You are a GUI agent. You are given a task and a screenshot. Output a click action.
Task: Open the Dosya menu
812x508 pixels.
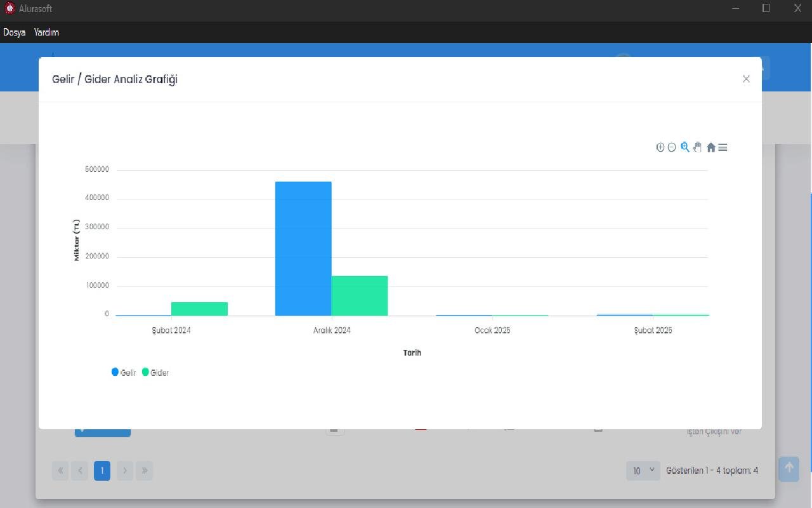click(x=14, y=32)
